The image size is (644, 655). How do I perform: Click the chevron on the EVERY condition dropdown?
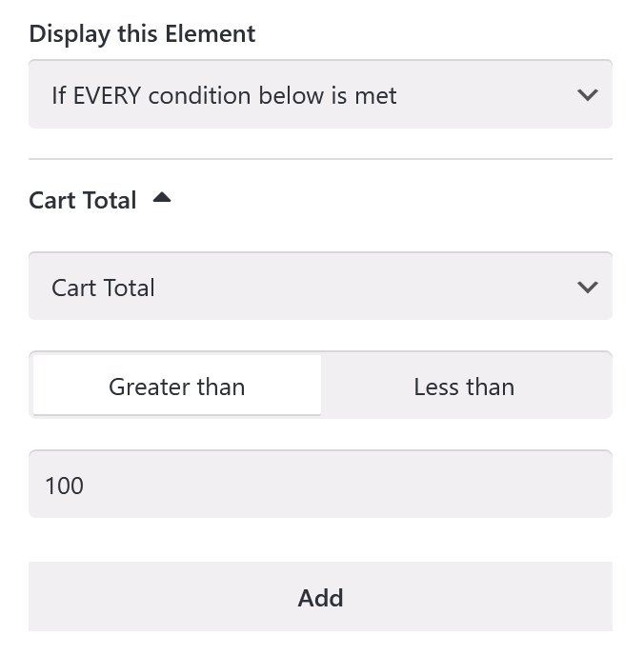tap(587, 95)
